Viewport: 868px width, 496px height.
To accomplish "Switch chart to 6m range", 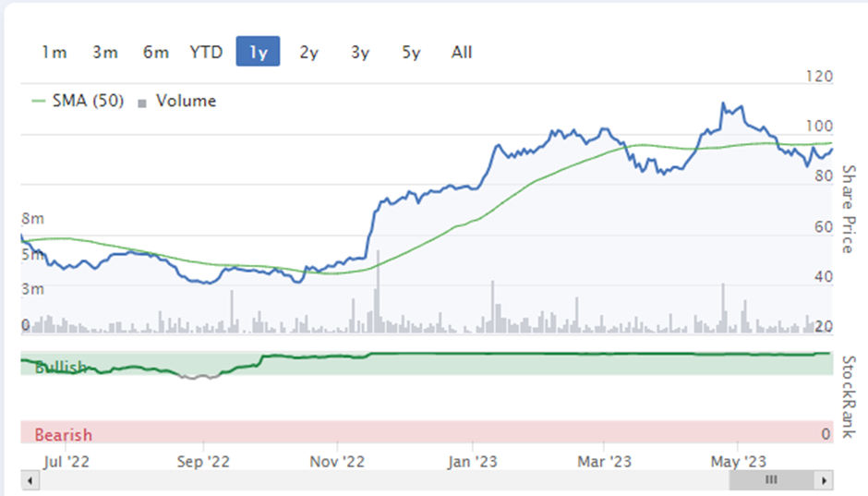I will (x=155, y=52).
